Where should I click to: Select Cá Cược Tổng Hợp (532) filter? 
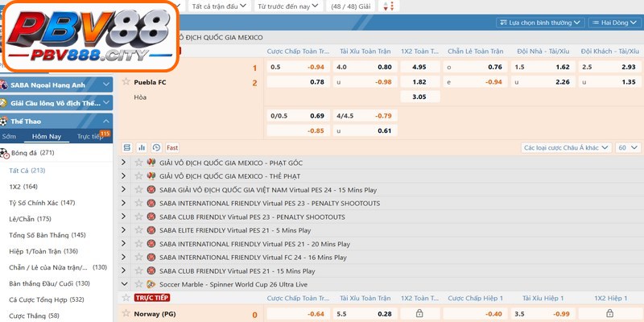click(x=47, y=299)
